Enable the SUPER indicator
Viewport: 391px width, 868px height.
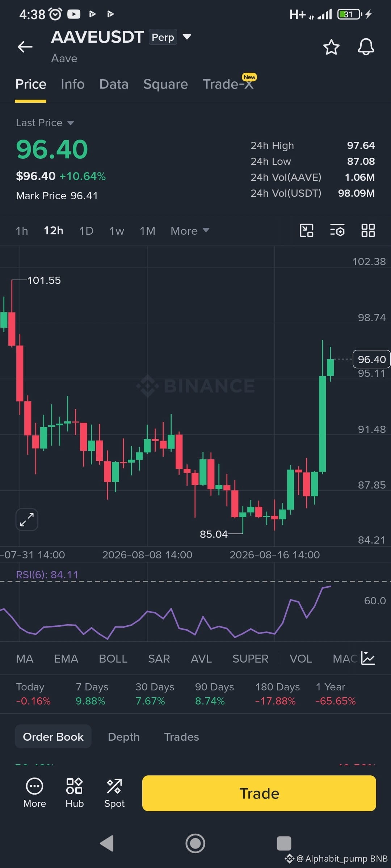point(250,659)
